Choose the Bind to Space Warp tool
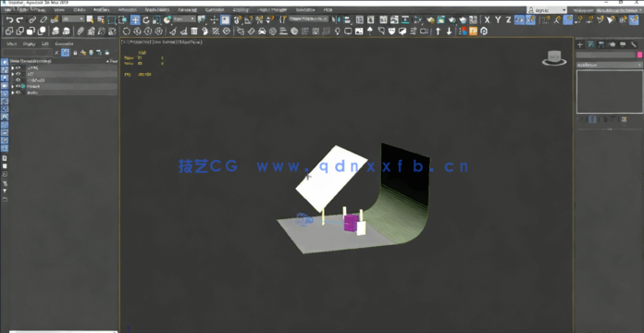The width and height of the screenshot is (644, 333). [x=55, y=19]
